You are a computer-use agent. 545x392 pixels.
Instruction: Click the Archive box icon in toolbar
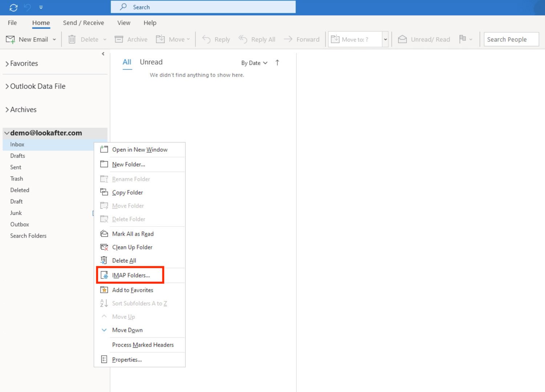tap(119, 39)
